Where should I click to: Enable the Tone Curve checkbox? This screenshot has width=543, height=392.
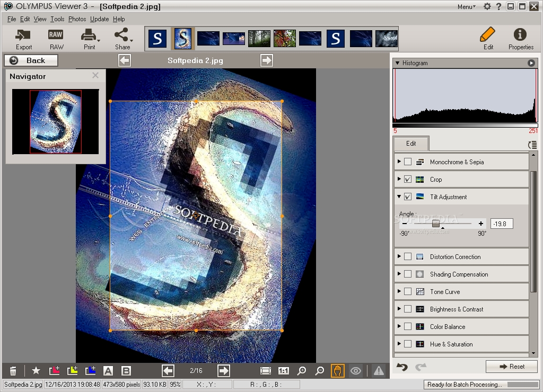407,291
